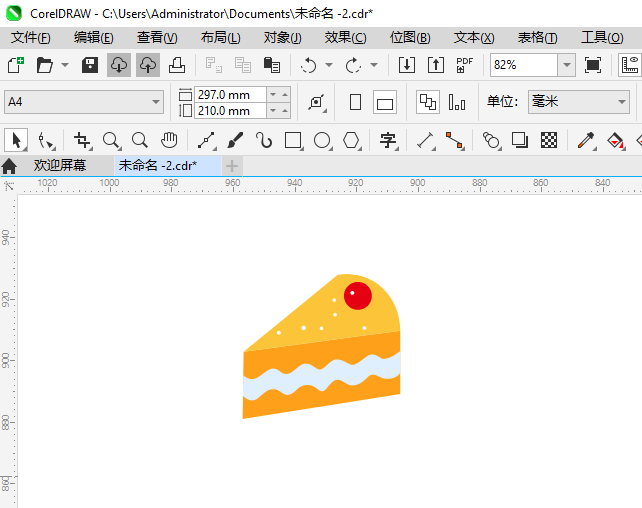Select the Artistic Media brush tool
The image size is (642, 508).
[x=235, y=140]
